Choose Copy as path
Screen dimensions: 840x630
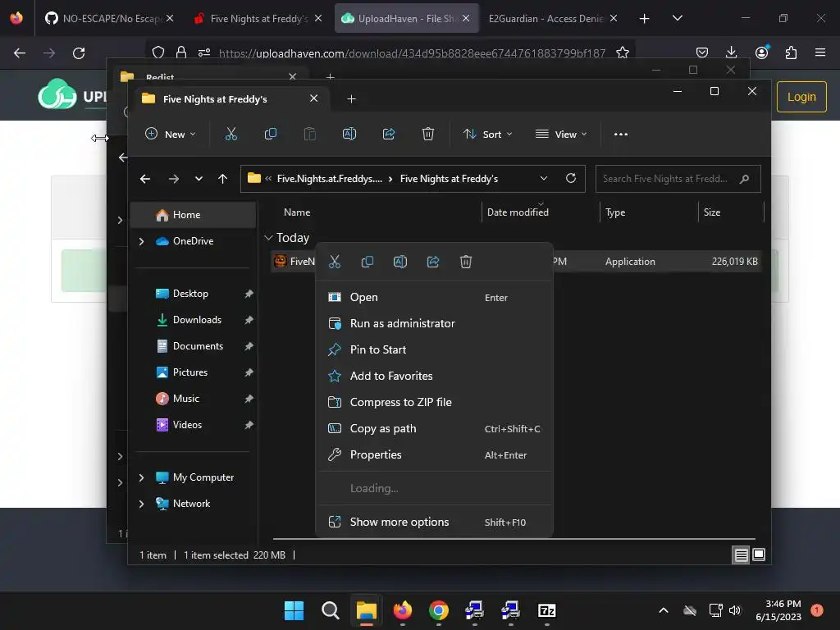[x=434, y=428]
